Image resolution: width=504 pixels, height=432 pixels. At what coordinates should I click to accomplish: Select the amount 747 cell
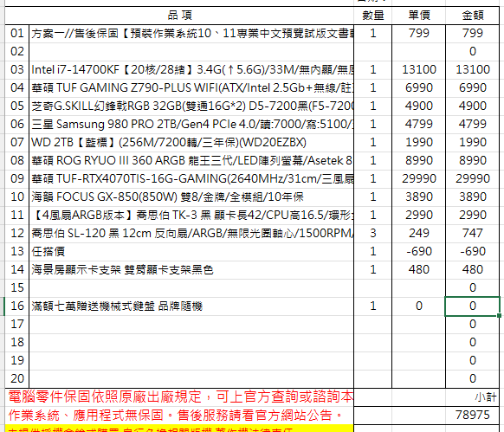pyautogui.click(x=473, y=233)
